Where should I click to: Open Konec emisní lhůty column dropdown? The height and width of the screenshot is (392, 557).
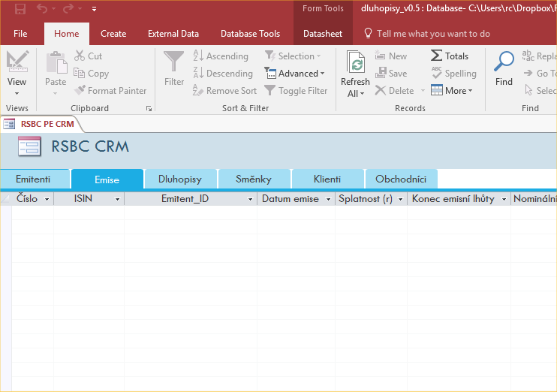point(504,199)
